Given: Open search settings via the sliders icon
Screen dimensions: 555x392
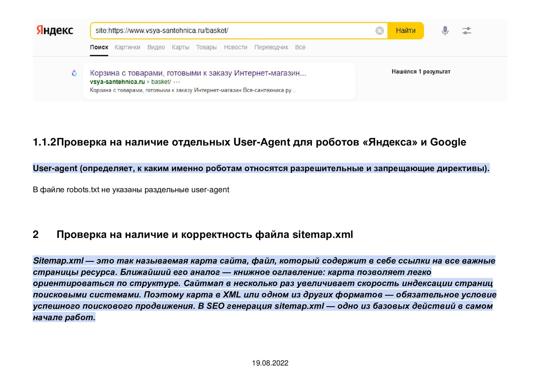Looking at the screenshot, I should 466,31.
